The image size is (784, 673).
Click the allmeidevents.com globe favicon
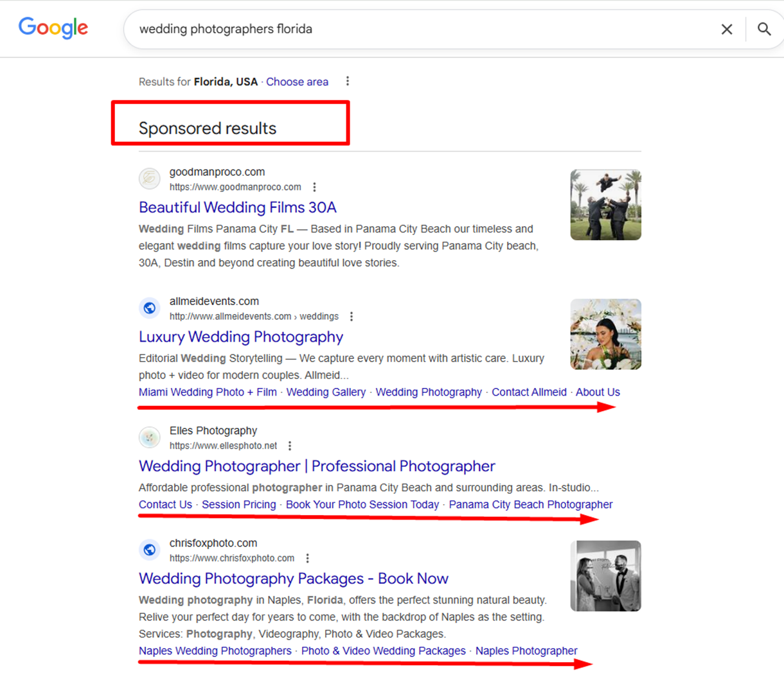(150, 308)
